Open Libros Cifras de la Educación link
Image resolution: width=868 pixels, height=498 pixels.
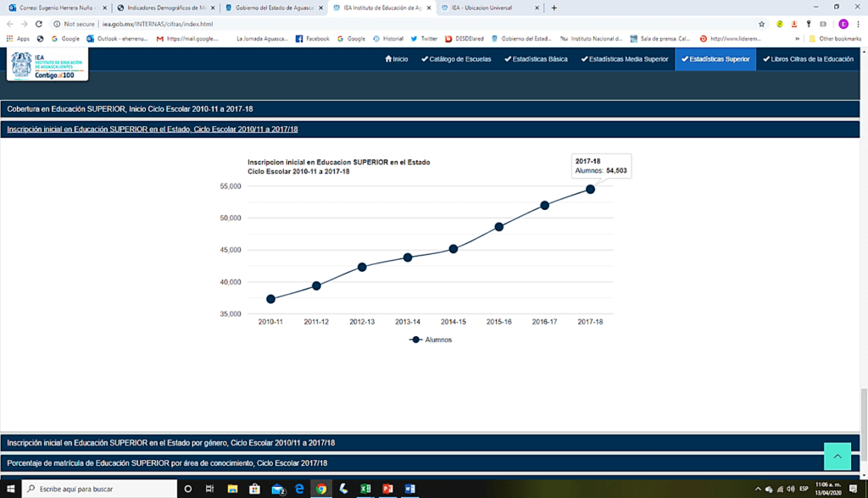click(808, 59)
